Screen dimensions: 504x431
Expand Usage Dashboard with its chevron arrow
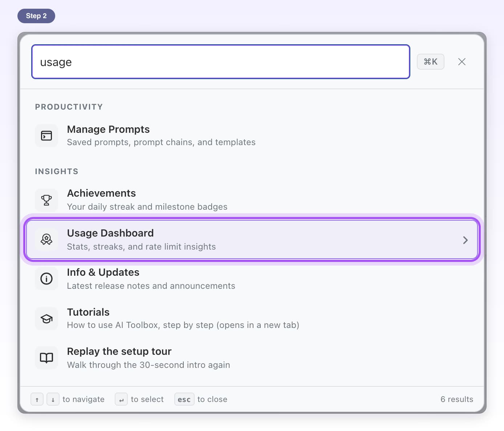click(x=466, y=240)
